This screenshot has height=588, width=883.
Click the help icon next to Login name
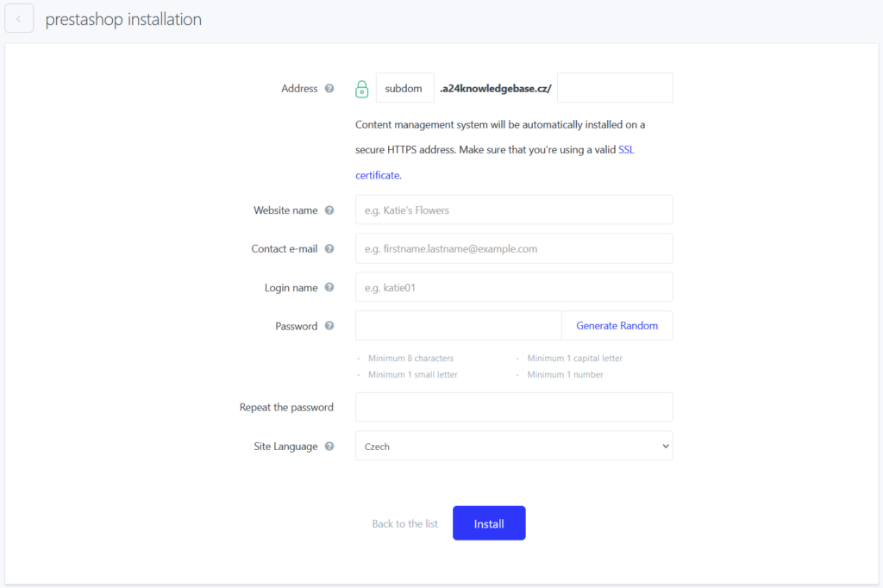coord(329,287)
